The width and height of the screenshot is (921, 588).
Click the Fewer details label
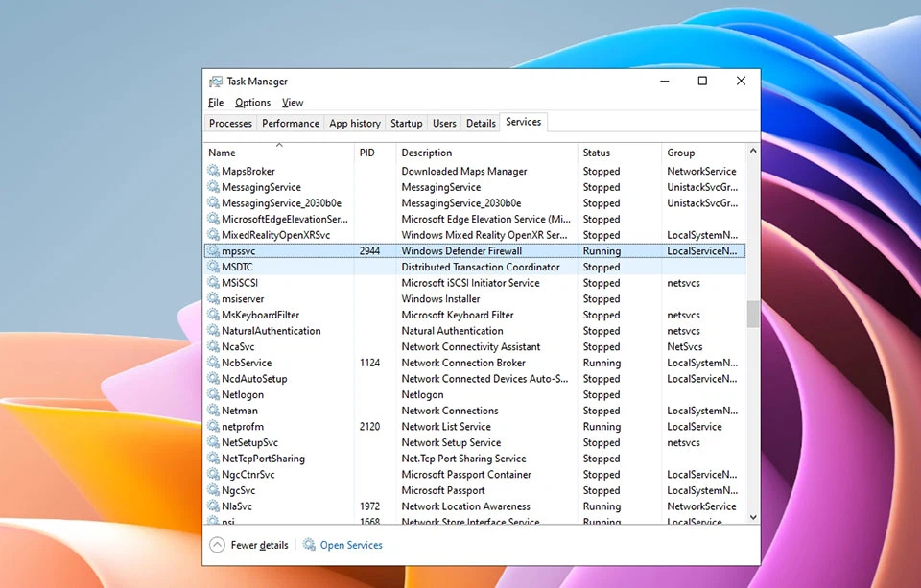260,545
